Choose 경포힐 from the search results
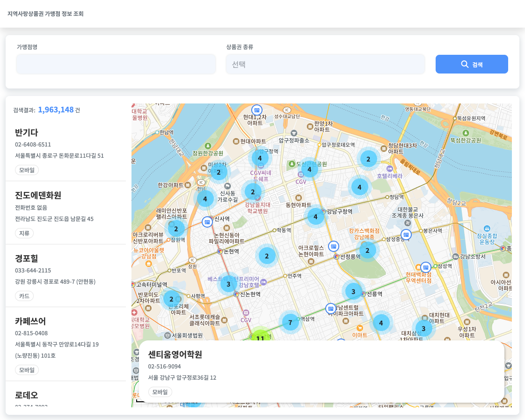The width and height of the screenshot is (525, 420). [x=66, y=270]
